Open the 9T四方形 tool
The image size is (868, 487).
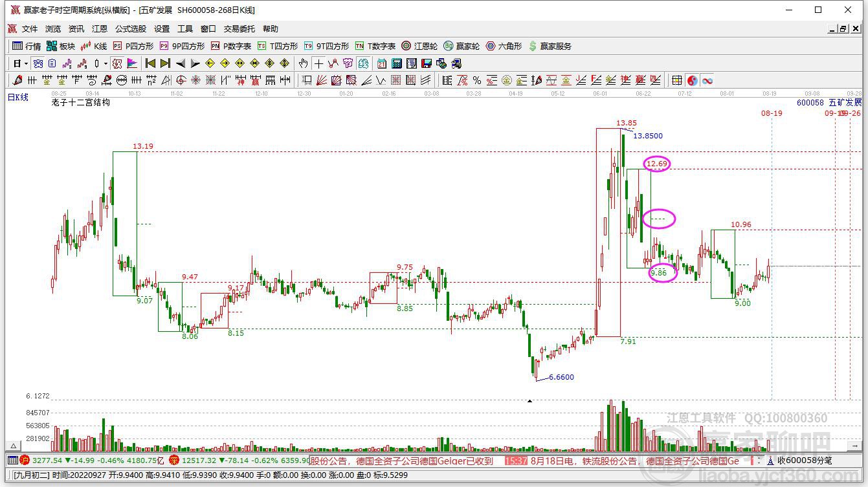(x=326, y=46)
